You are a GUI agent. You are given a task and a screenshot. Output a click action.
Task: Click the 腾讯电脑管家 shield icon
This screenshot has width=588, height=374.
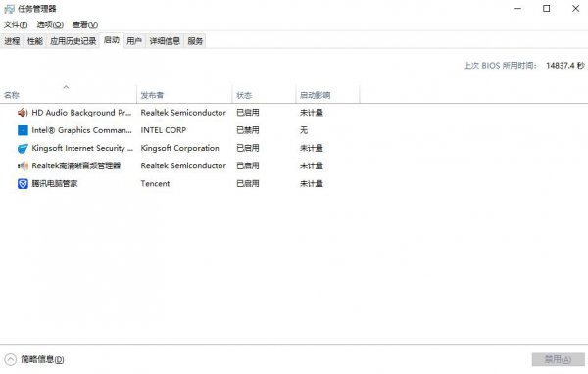[23, 183]
